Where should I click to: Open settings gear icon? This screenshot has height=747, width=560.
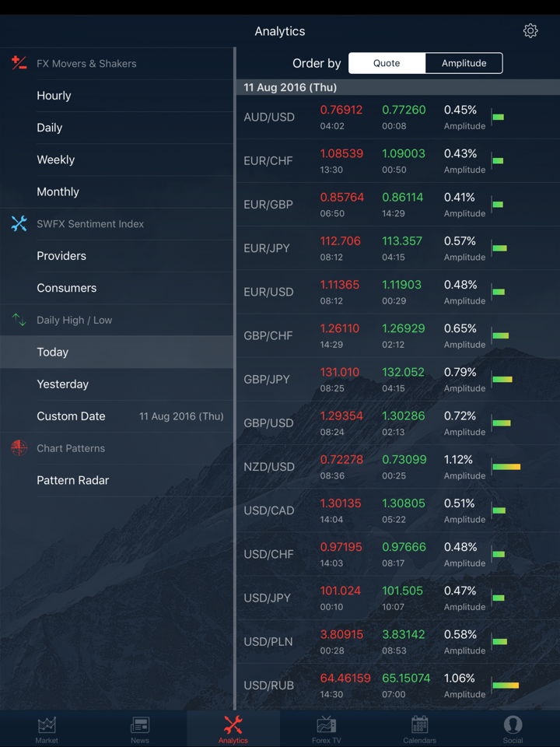pyautogui.click(x=530, y=31)
